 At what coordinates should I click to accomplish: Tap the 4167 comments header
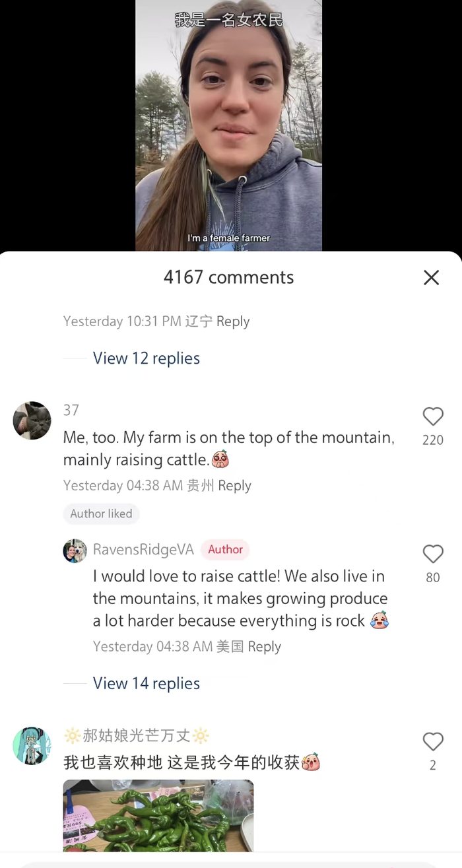tap(228, 278)
